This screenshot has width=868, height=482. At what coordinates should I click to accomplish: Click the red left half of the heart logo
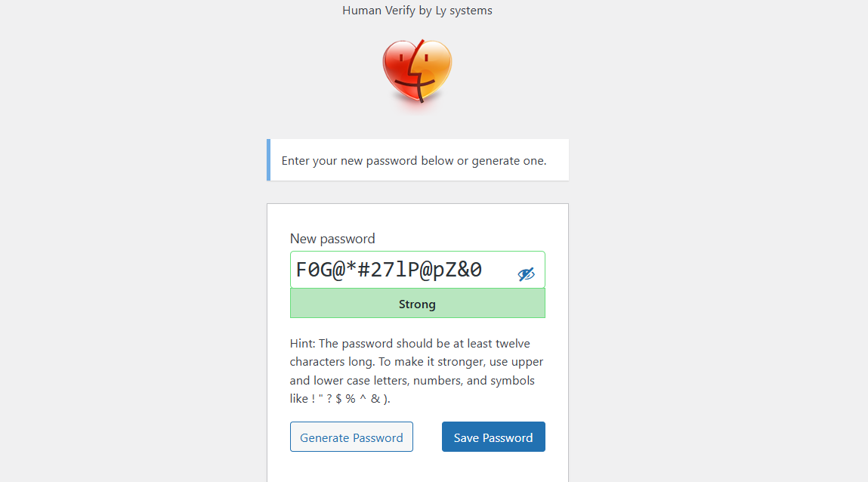397,72
